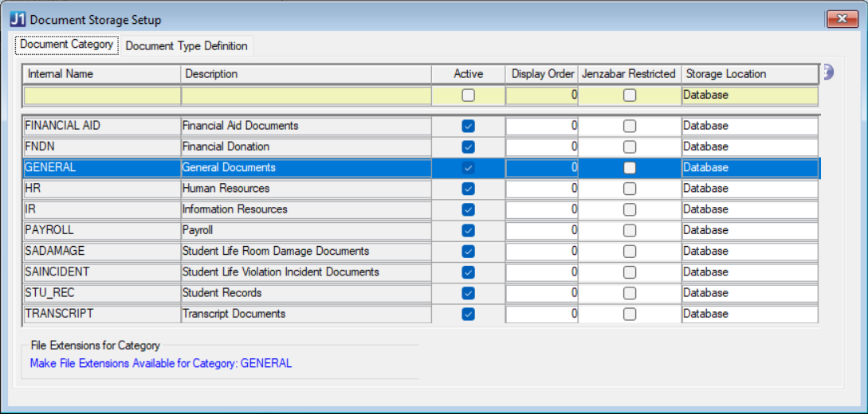
Task: Click Display Order field for SADAMAGE row
Action: 542,251
